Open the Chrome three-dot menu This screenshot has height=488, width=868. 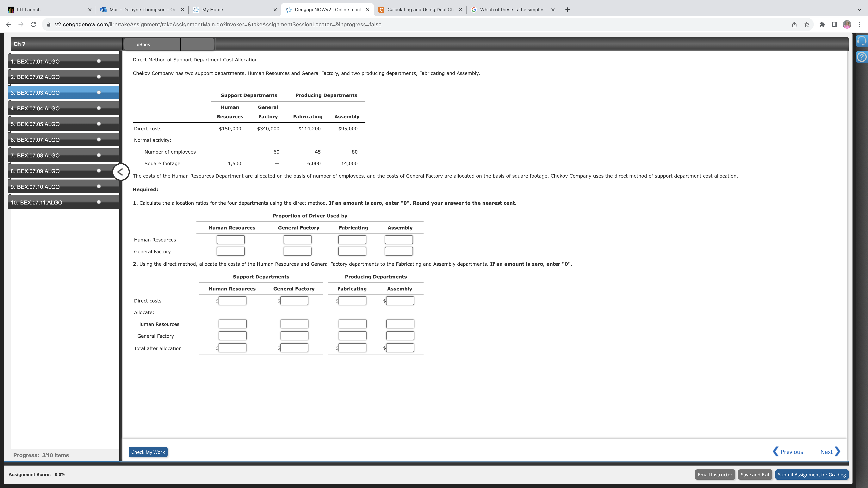[860, 24]
